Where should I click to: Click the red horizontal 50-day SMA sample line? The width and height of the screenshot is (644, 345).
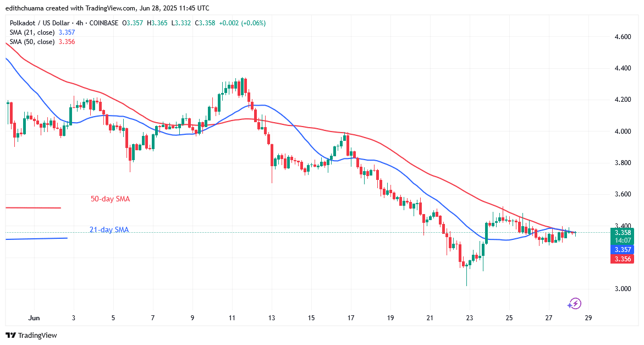click(x=33, y=208)
